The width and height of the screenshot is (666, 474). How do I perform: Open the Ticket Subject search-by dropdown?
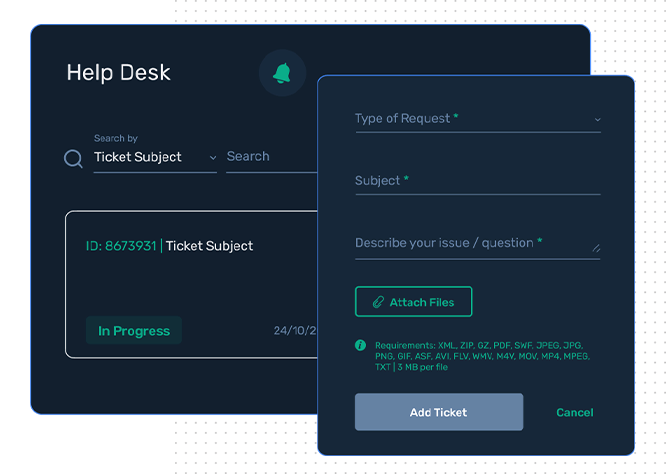(155, 157)
